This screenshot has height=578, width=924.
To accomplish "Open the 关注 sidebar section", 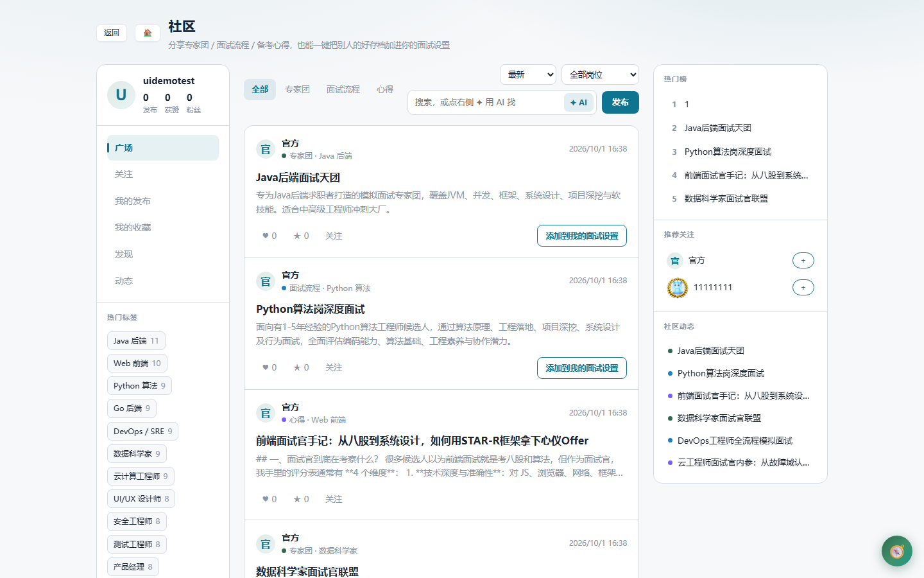I will pos(163,174).
